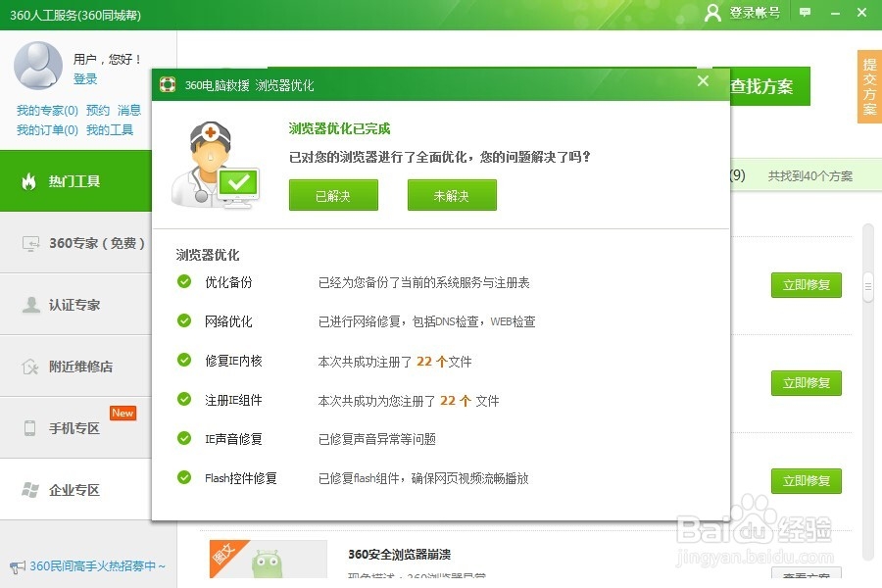The height and width of the screenshot is (588, 882).
Task: Click the 网络优化 item label
Action: [228, 321]
